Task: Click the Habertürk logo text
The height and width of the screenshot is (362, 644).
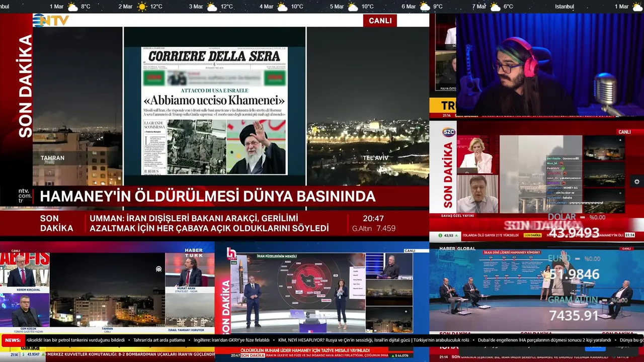Action: pyautogui.click(x=194, y=252)
